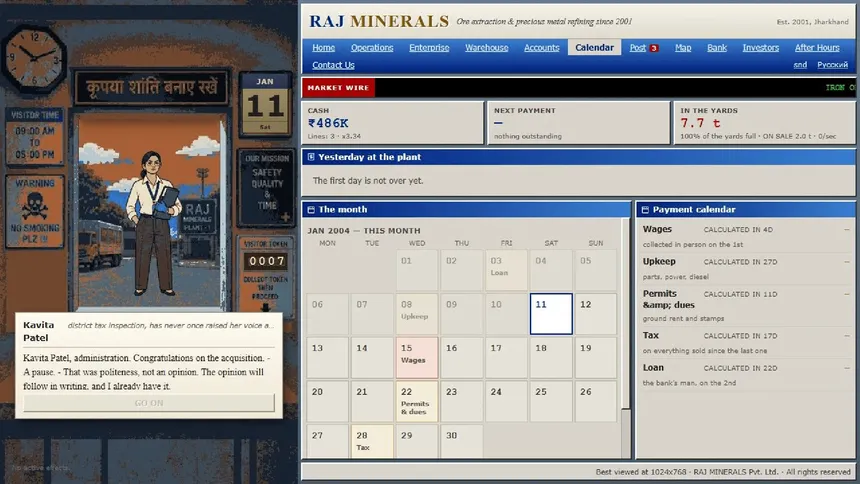Viewport: 860px width, 484px height.
Task: Expand the Permits & dues row dash
Action: (846, 294)
